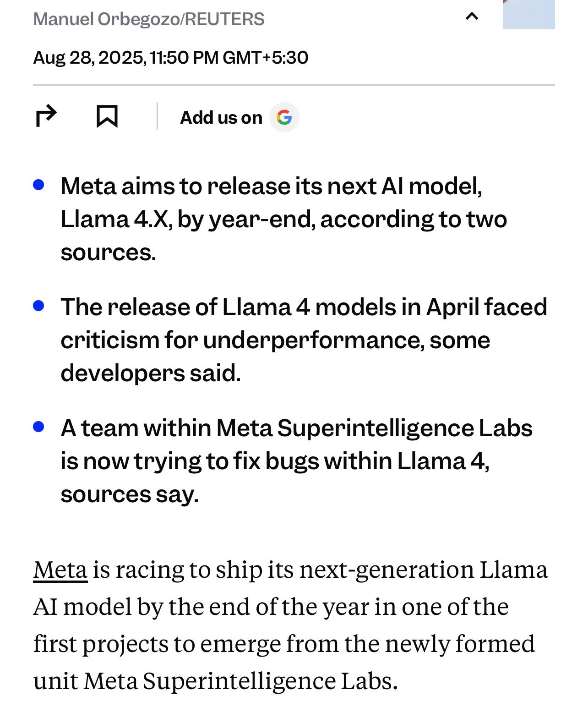The height and width of the screenshot is (707, 588).
Task: Click the Manuel Orbegozo/REUTERS photo credit
Action: tap(149, 19)
